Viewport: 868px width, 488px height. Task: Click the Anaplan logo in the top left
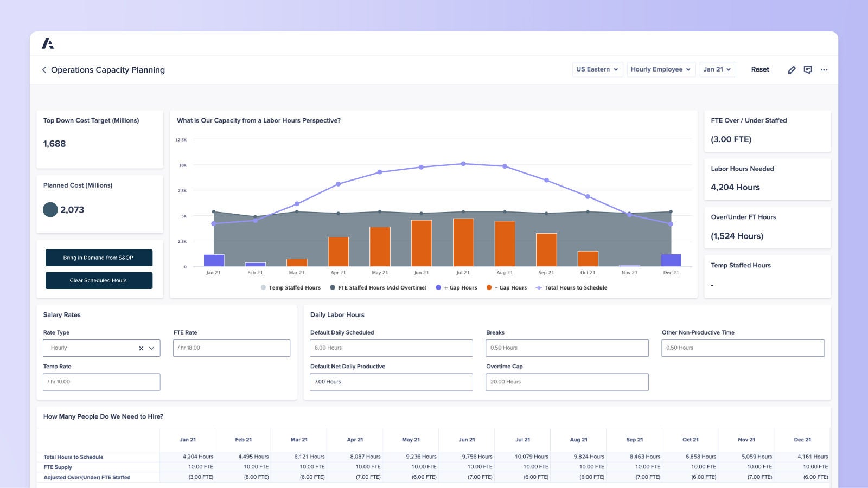49,43
